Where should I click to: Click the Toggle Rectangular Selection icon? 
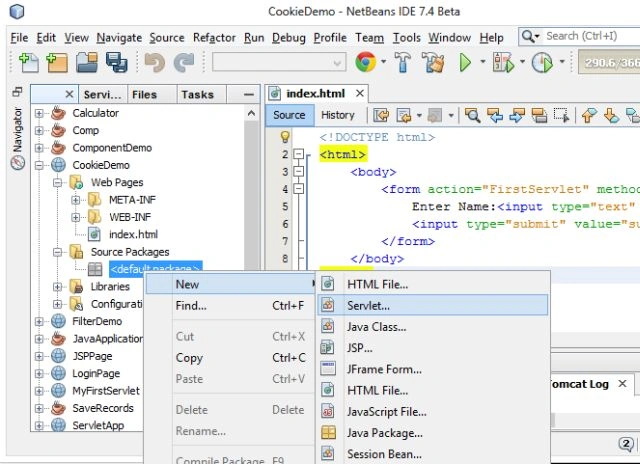[562, 115]
